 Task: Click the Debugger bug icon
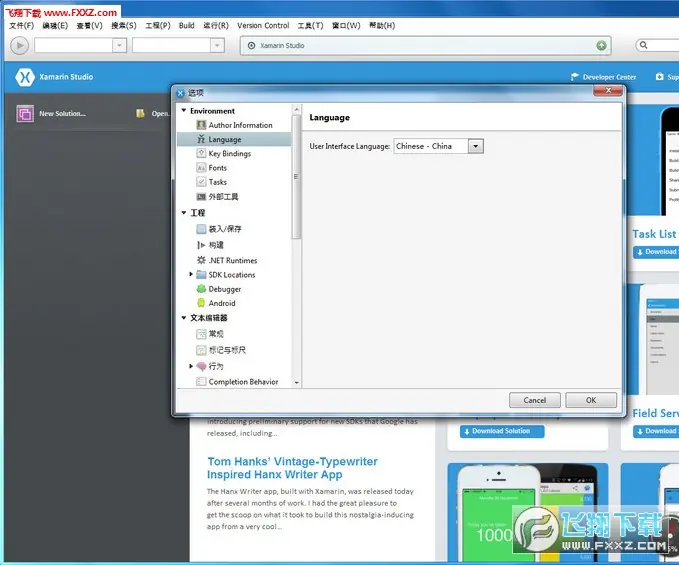click(201, 289)
